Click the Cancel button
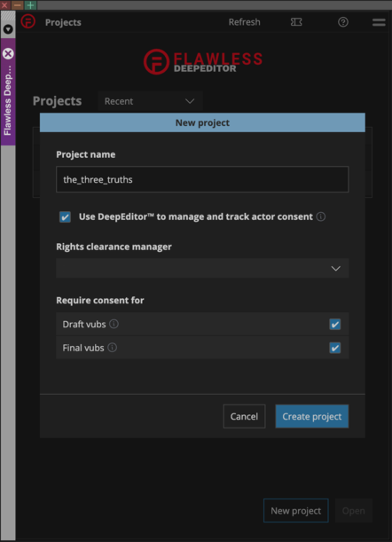This screenshot has width=392, height=542. coord(244,416)
